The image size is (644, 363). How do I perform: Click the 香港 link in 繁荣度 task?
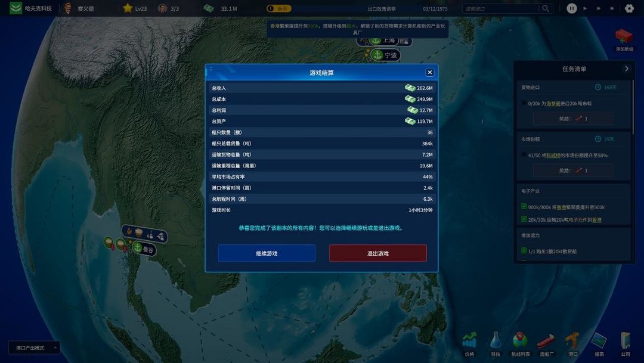pyautogui.click(x=561, y=207)
